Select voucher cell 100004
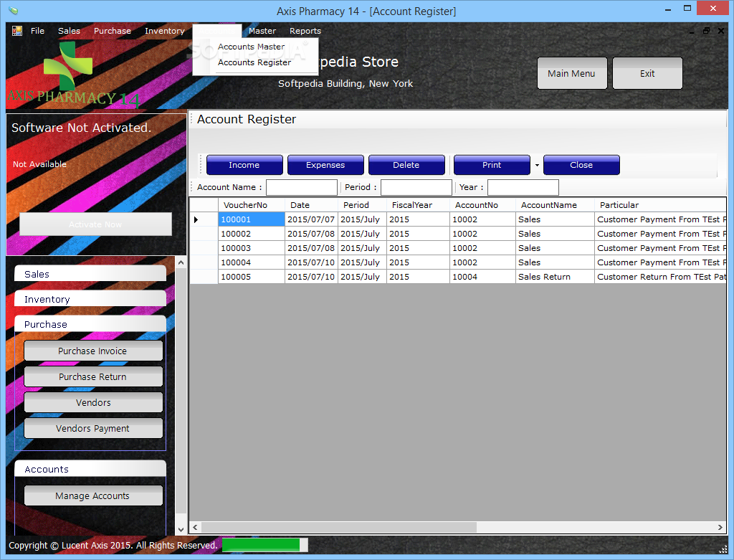The image size is (734, 560). tap(252, 262)
